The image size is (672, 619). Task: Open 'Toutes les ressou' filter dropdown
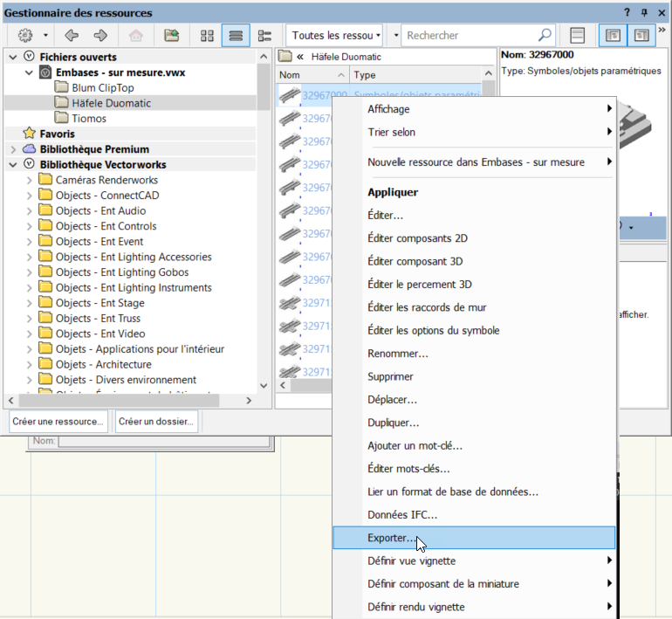click(x=334, y=35)
